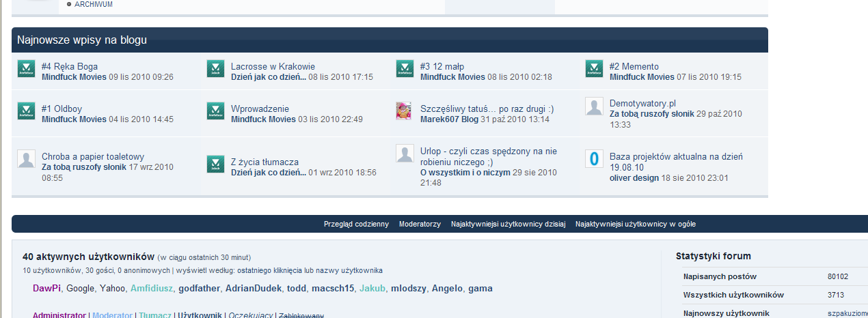Click Wszystkich użytkowników count 3713
This screenshot has width=868, height=318.
coord(836,295)
